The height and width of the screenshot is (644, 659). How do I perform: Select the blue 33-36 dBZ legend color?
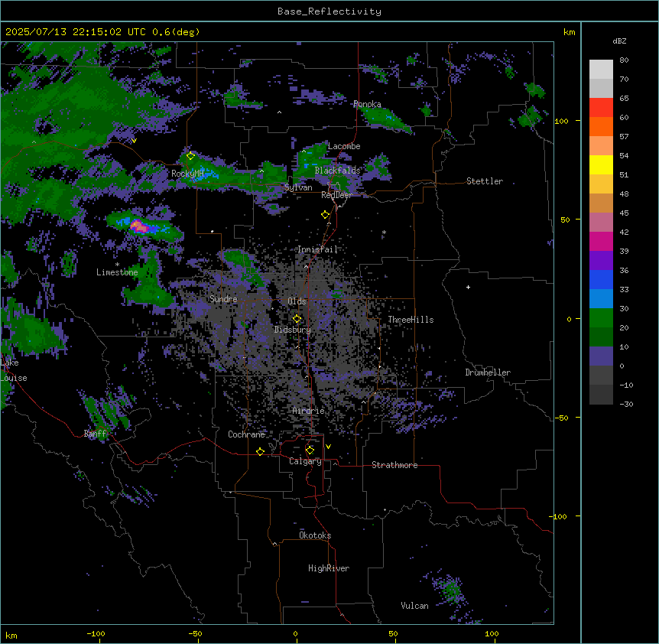[601, 279]
